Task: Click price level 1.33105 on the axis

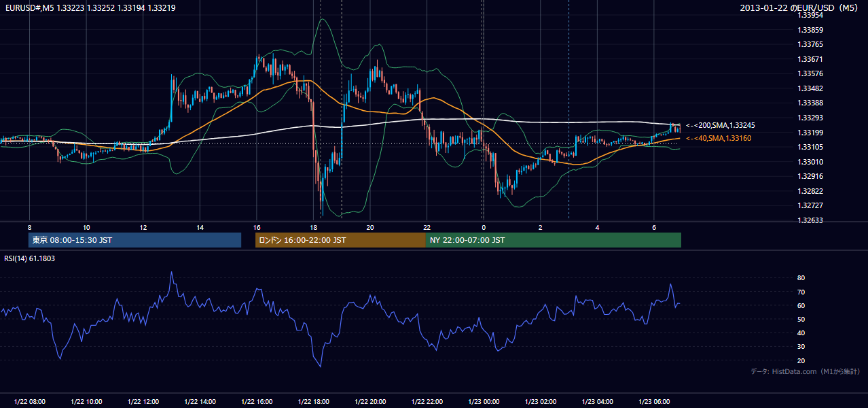Action: [810, 147]
